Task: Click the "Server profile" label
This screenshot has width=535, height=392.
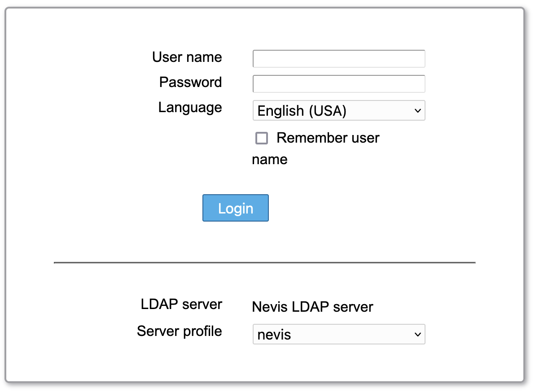Action: (179, 331)
